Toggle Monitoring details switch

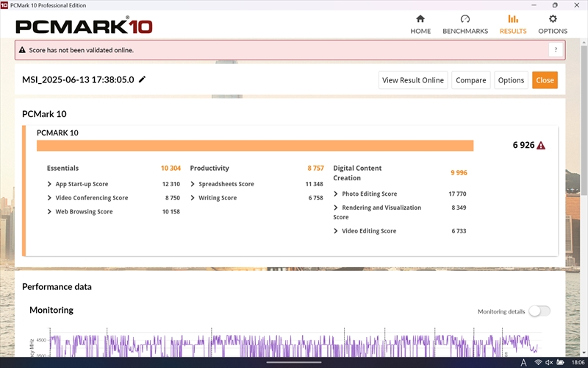coord(539,311)
